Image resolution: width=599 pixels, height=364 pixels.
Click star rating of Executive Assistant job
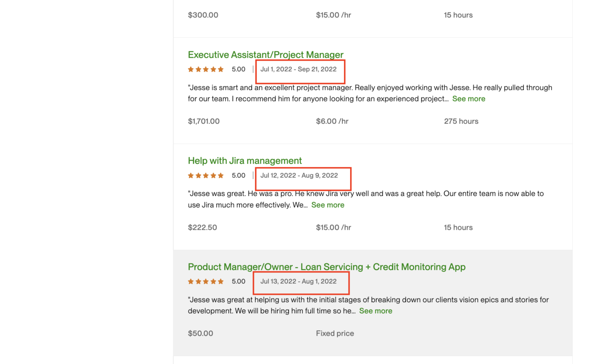206,69
